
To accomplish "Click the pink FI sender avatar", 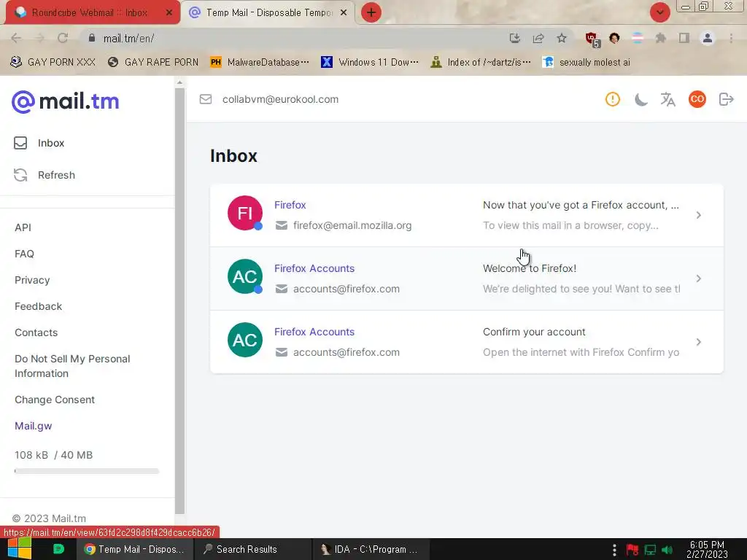I will [x=245, y=213].
